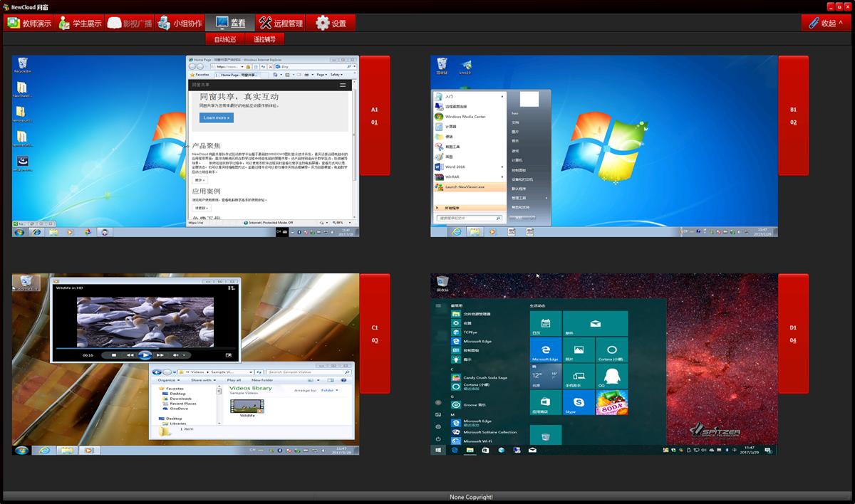This screenshot has height=504, width=855.
Task: Open the 设置 settings panel
Action: point(331,23)
